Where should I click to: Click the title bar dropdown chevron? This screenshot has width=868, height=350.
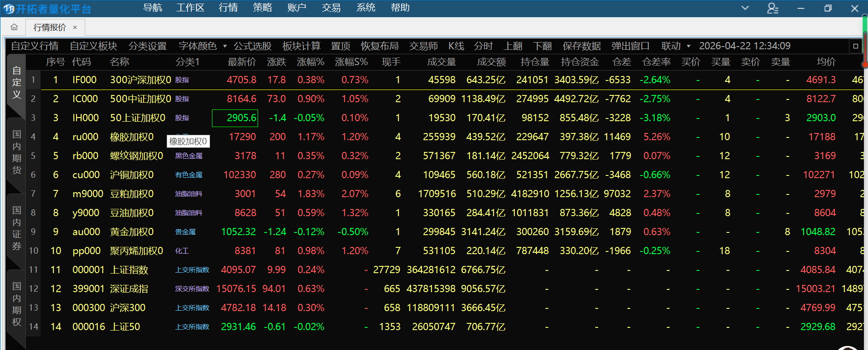[745, 8]
